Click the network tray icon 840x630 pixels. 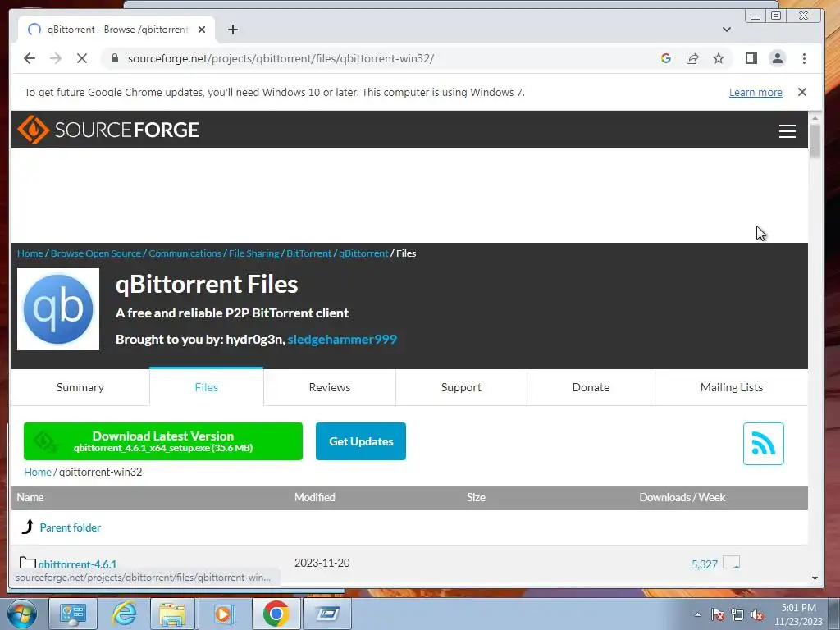(737, 614)
